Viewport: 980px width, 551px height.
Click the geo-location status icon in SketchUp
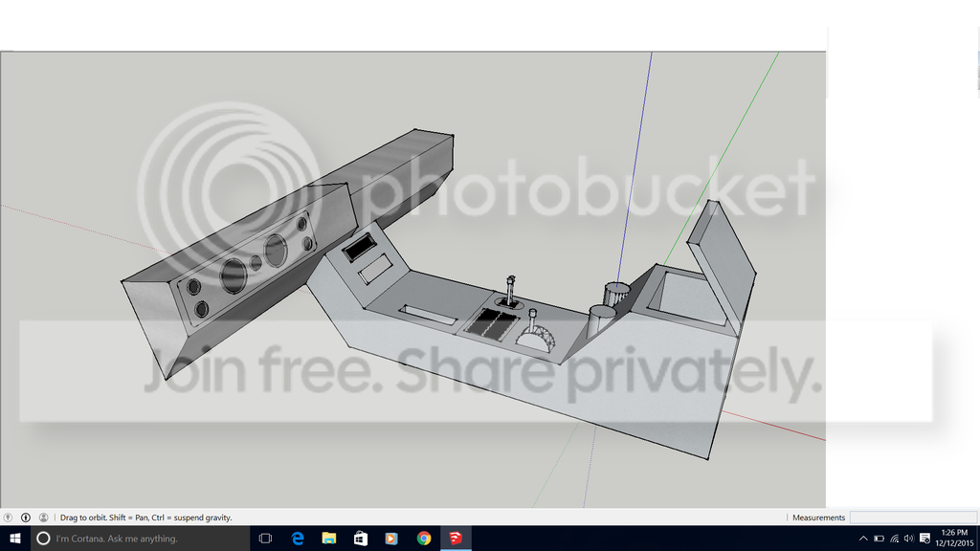tap(8, 518)
